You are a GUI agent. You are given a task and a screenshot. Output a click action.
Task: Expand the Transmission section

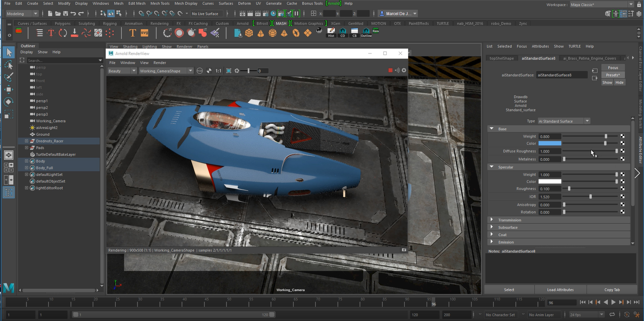coord(510,220)
